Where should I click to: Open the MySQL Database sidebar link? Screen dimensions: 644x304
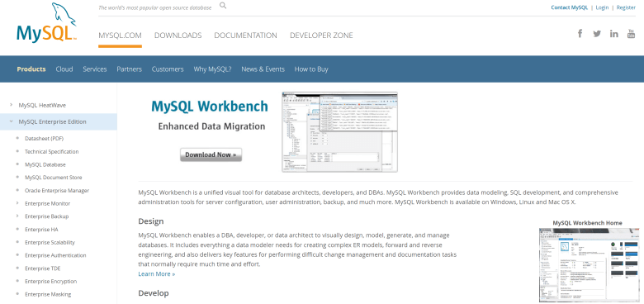pyautogui.click(x=45, y=164)
